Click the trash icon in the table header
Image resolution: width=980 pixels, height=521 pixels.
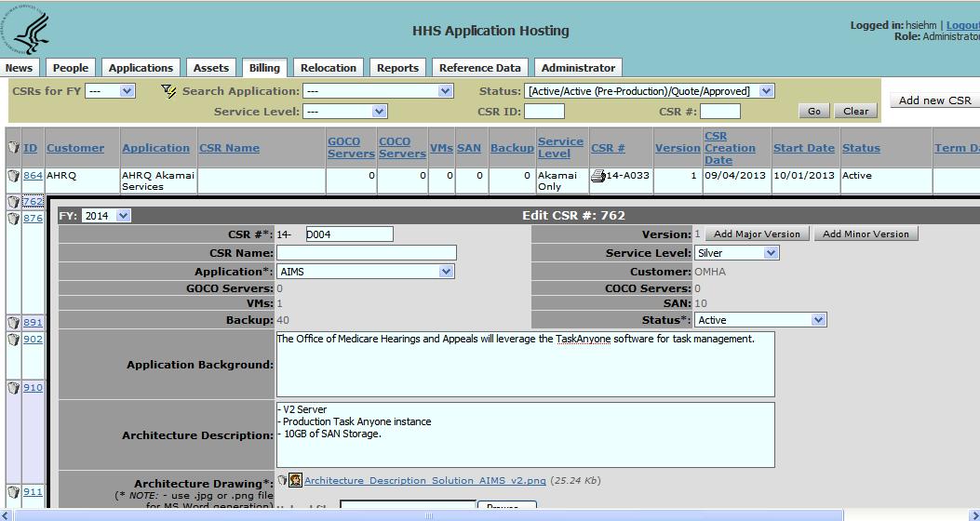pos(14,148)
